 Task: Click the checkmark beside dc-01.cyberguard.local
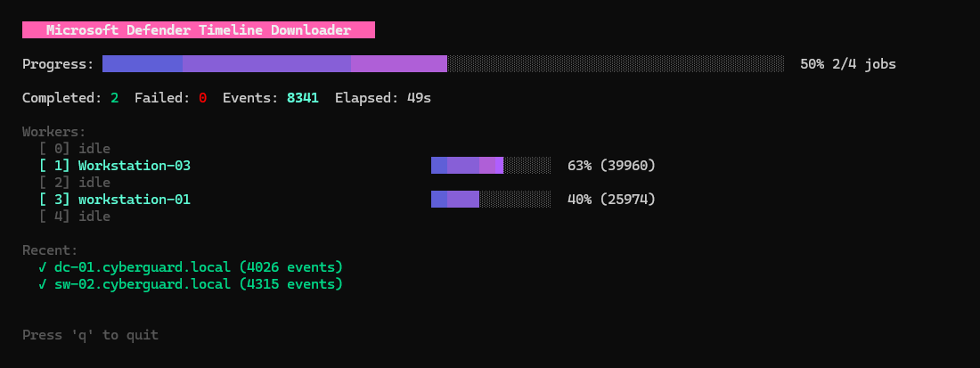coord(43,267)
